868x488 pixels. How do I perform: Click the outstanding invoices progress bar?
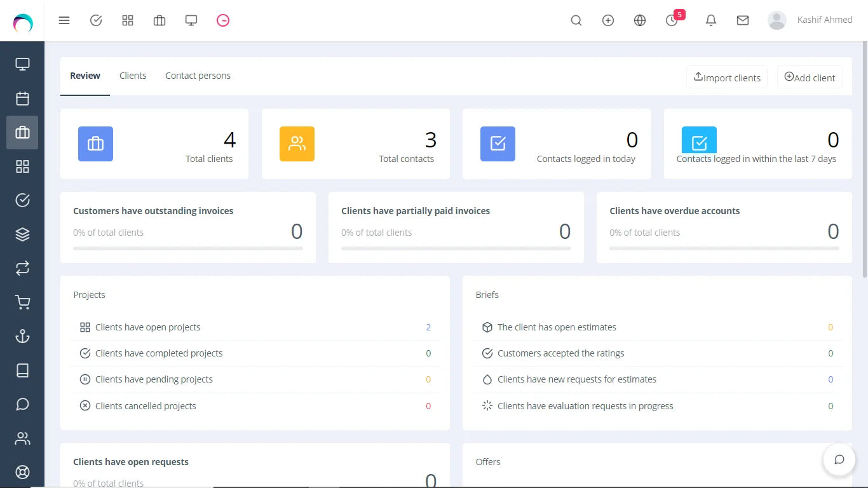tap(188, 248)
